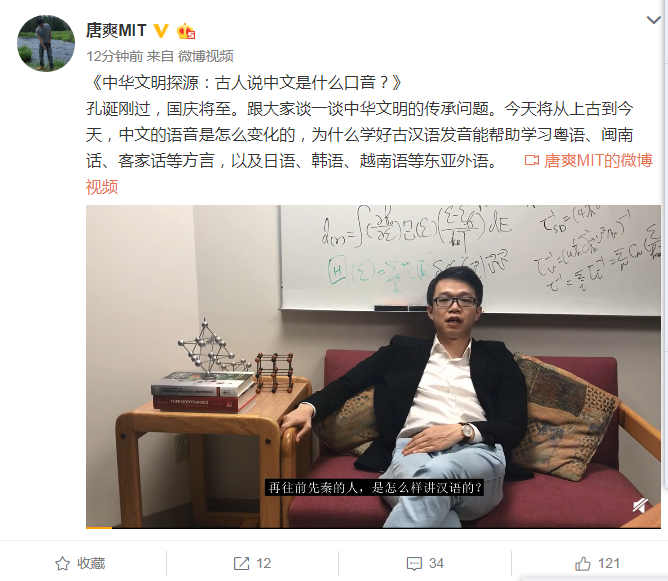668x581 pixels.
Task: Click the video progress bar
Action: pyautogui.click(x=373, y=528)
